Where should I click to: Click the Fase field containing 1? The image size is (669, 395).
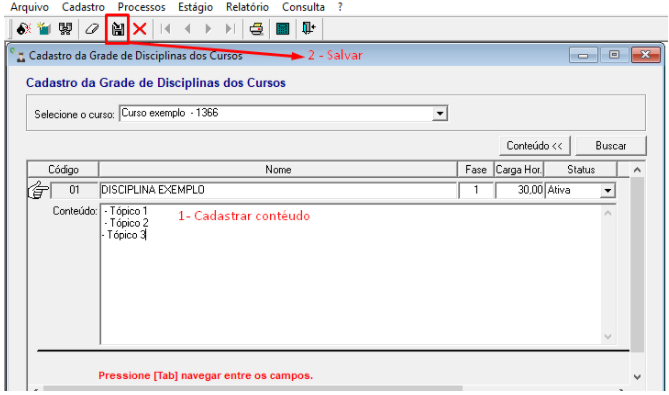tap(475, 190)
